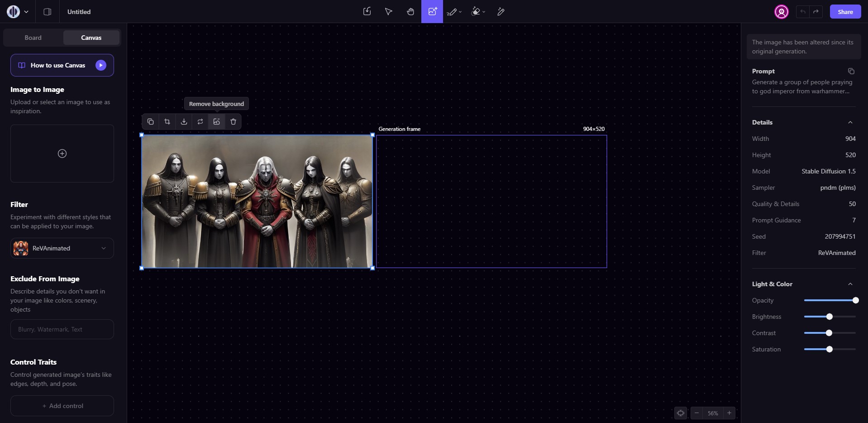This screenshot has width=868, height=423.
Task: Click the import image icon in top toolbar
Action: (367, 11)
